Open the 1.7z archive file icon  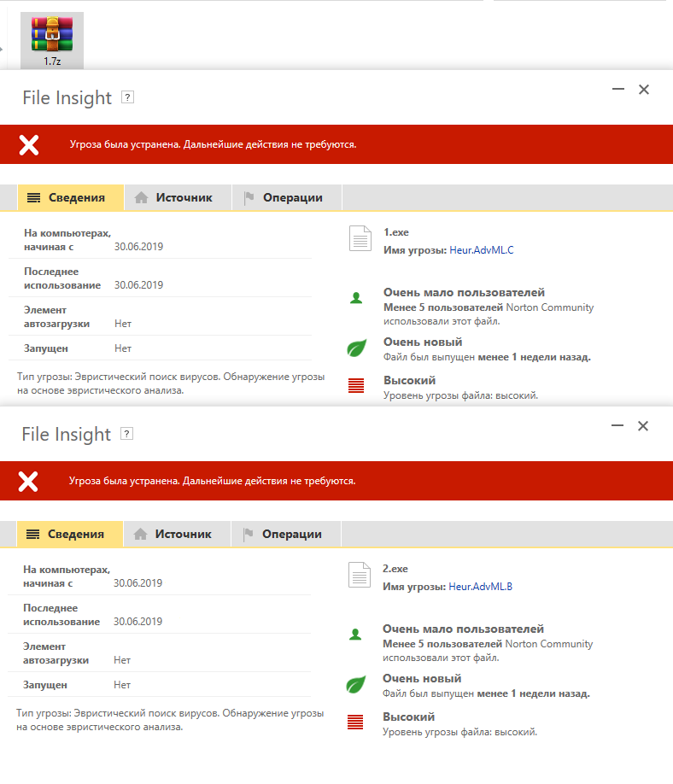coord(52,40)
